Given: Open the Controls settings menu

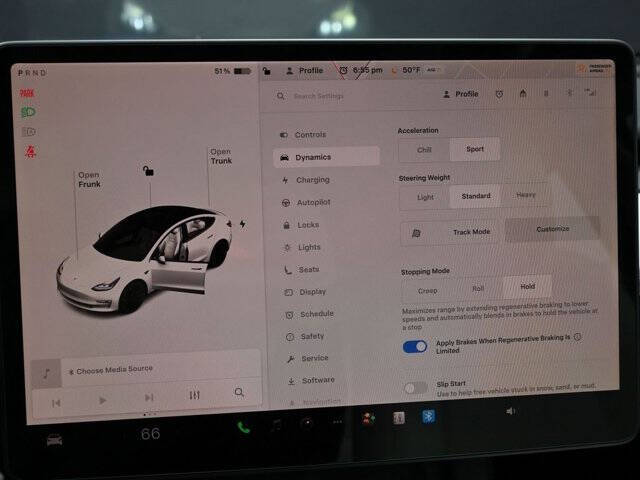Looking at the screenshot, I should point(303,135).
